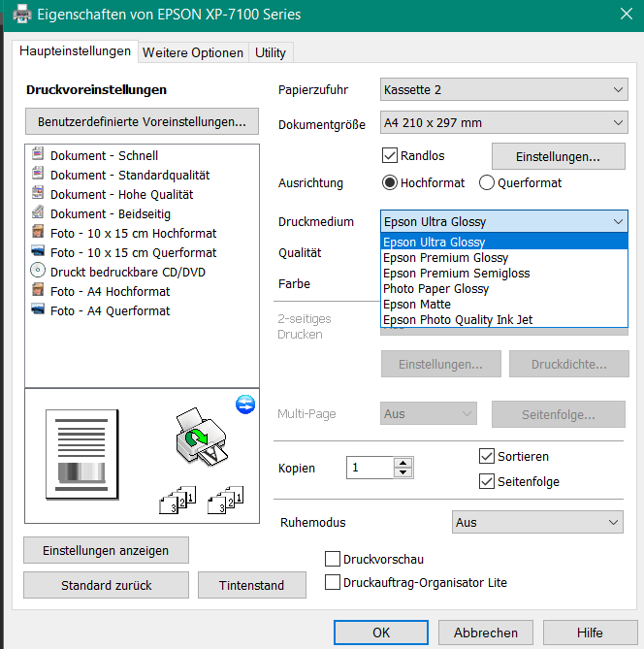Toggle the Sortieren checkbox
Screen dimensions: 644x649
click(x=487, y=456)
